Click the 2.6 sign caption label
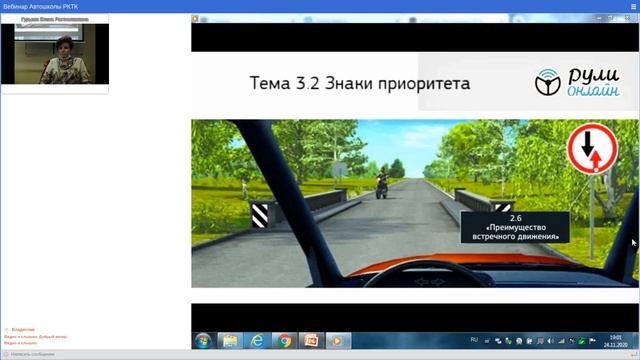This screenshot has height=360, width=640. tap(515, 227)
